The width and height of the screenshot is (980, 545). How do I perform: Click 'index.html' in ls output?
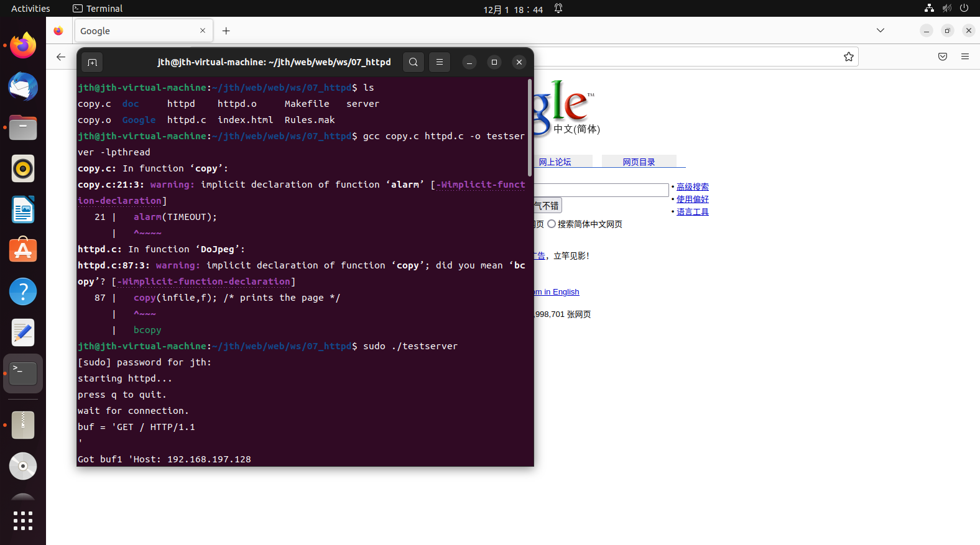(245, 120)
